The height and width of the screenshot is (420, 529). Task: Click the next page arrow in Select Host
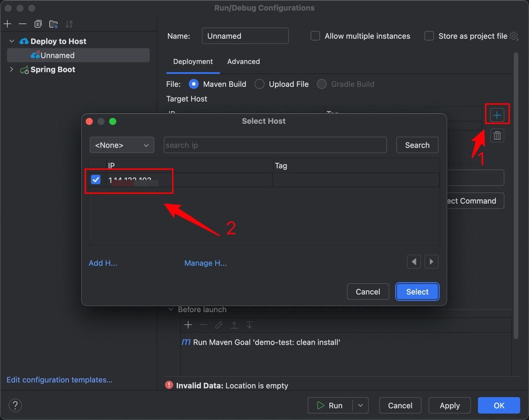[x=431, y=262]
